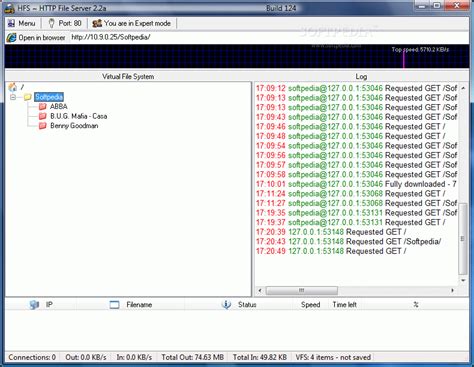Click the B.U.G. Mafia folder icon
The width and height of the screenshot is (474, 367).
[x=42, y=116]
